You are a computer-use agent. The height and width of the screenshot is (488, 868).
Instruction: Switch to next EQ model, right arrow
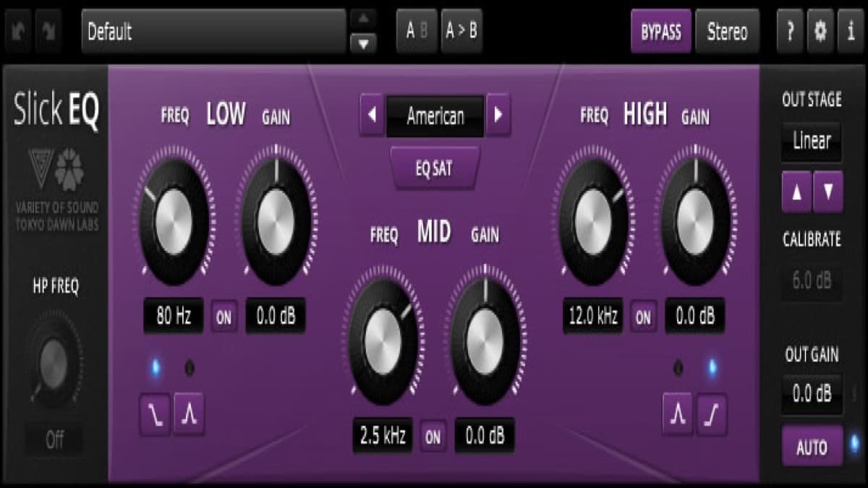498,116
